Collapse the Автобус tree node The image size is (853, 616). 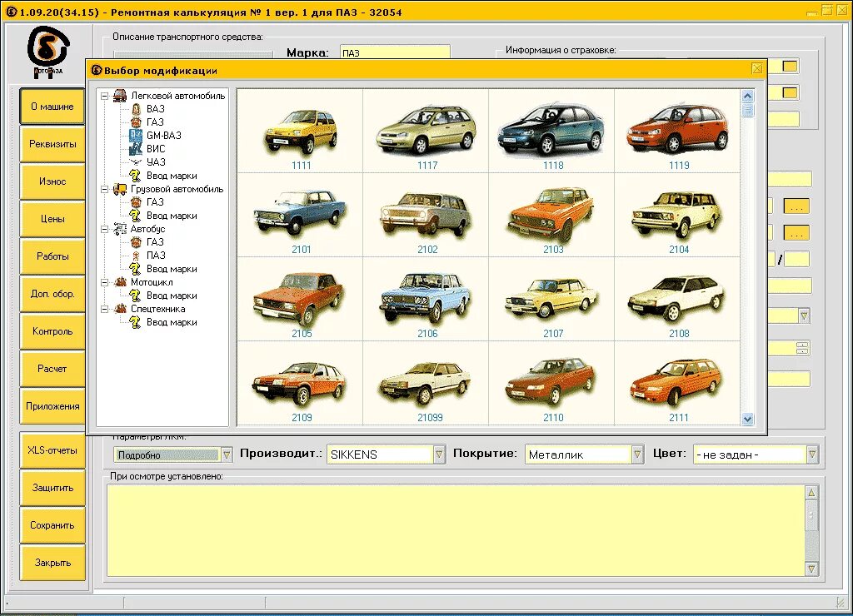point(104,230)
